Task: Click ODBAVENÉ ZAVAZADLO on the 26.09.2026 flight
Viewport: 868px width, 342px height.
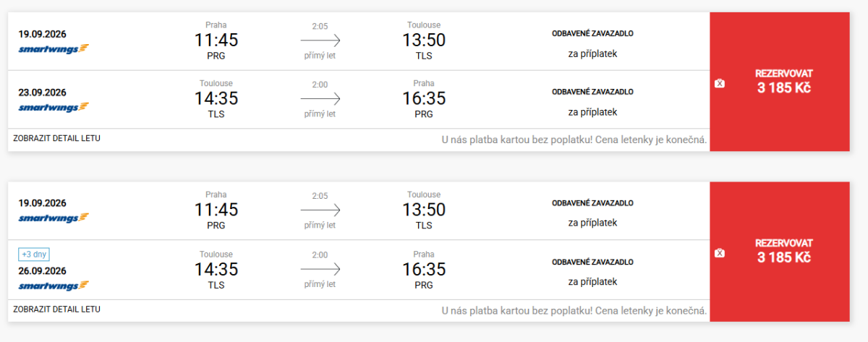Action: pyautogui.click(x=592, y=262)
